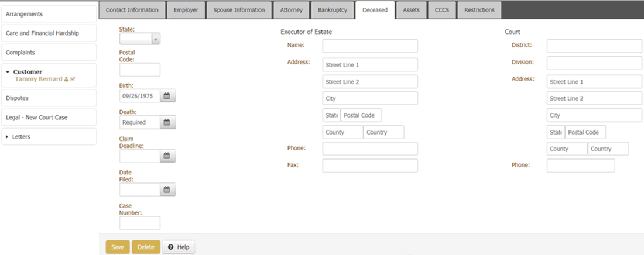Open the Date Filed calendar picker
This screenshot has width=644, height=255.
166,189
